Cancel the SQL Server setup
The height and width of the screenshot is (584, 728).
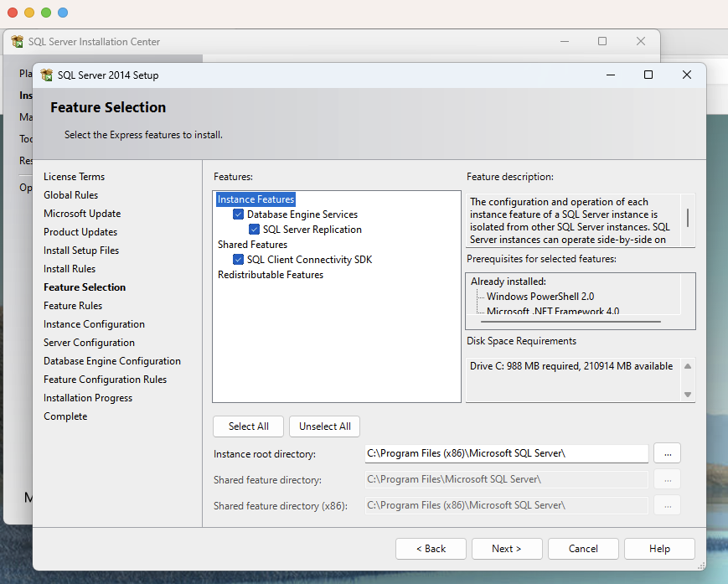tap(583, 549)
